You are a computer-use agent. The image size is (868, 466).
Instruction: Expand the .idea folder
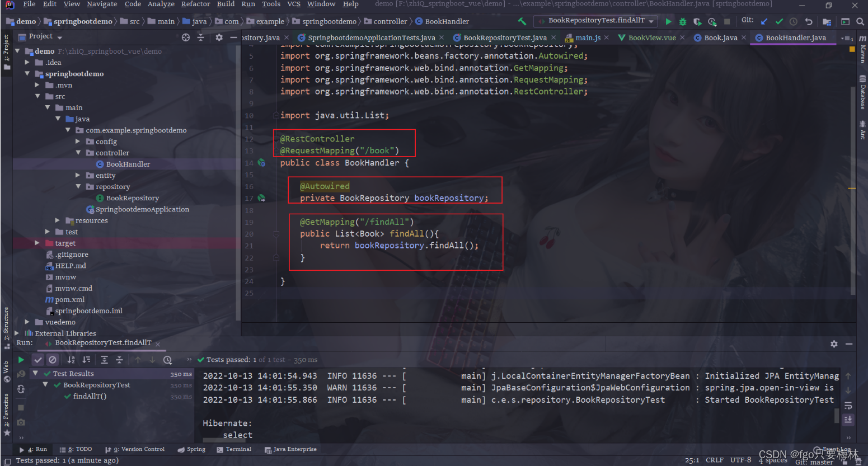[x=27, y=63]
